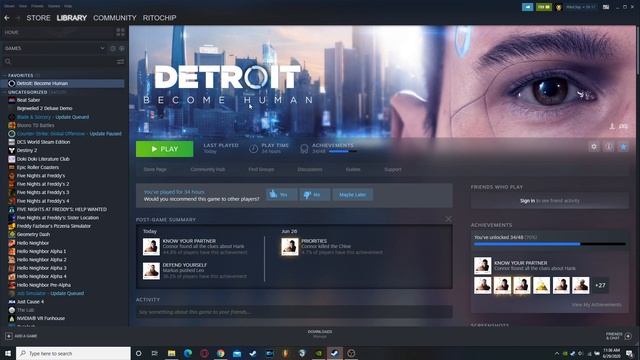Recommend the game with Yes thumbs-up
Screen dimensions: 640x360
[x=281, y=195]
